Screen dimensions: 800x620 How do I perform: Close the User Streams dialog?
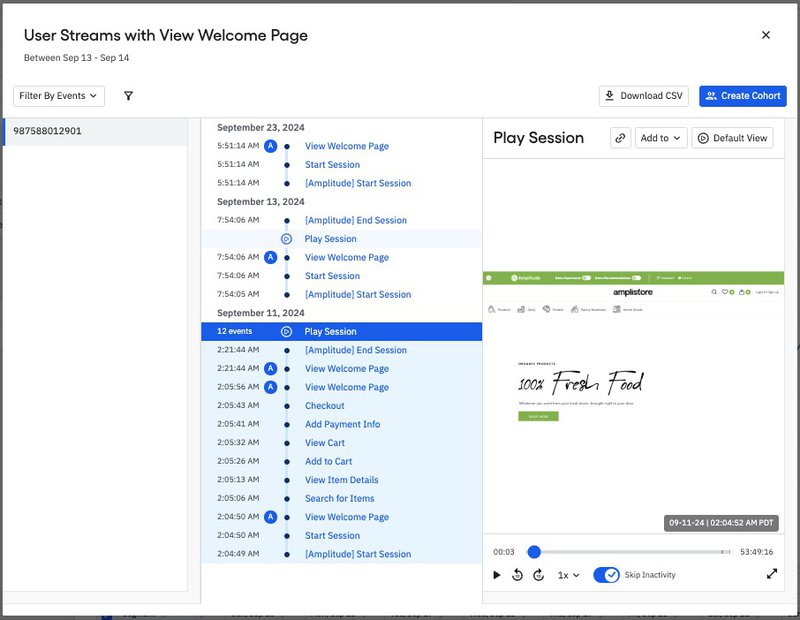pyautogui.click(x=766, y=35)
